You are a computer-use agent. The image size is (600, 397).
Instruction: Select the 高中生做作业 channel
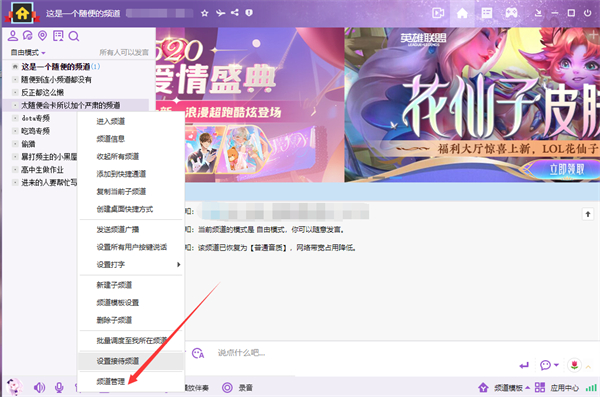42,170
